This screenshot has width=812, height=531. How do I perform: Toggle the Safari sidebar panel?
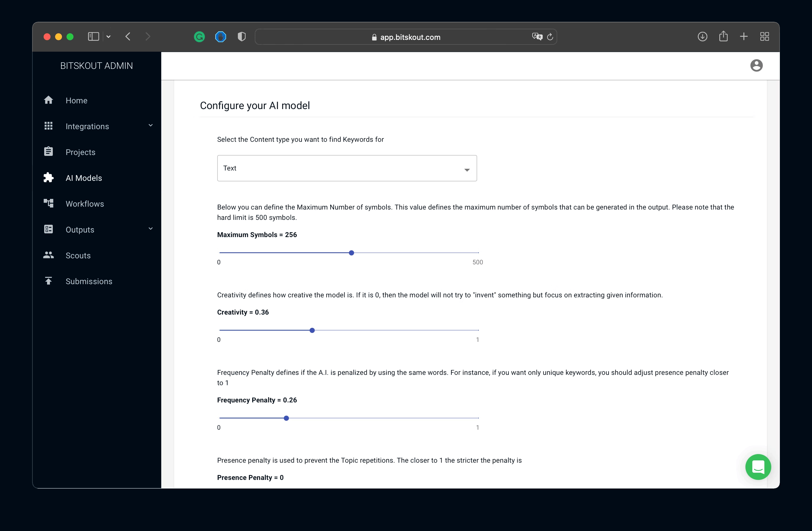pos(93,36)
